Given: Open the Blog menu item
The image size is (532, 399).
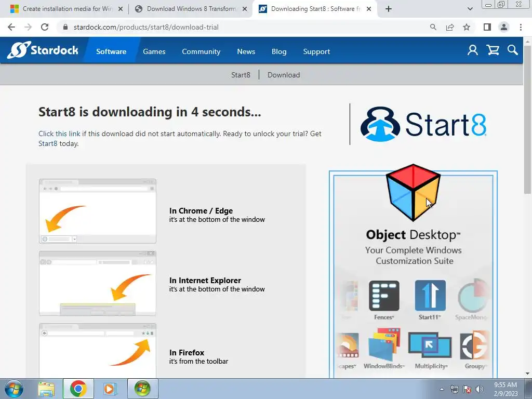Looking at the screenshot, I should click(279, 51).
